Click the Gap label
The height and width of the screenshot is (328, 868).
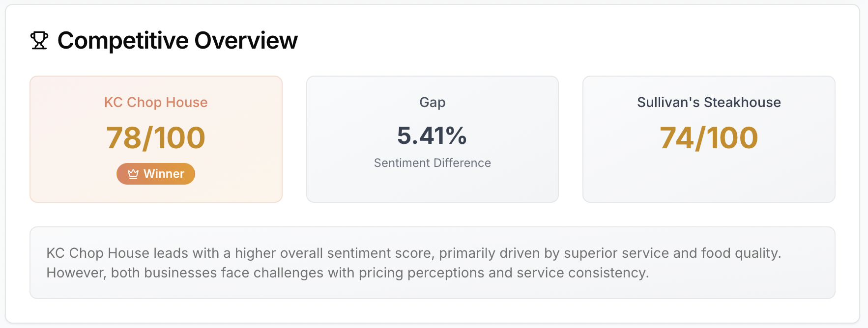pos(433,102)
